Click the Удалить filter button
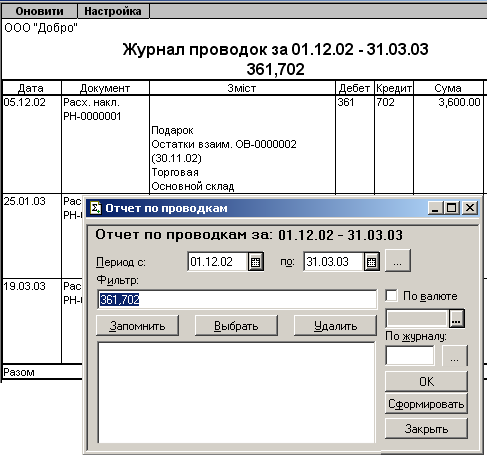 pos(335,326)
